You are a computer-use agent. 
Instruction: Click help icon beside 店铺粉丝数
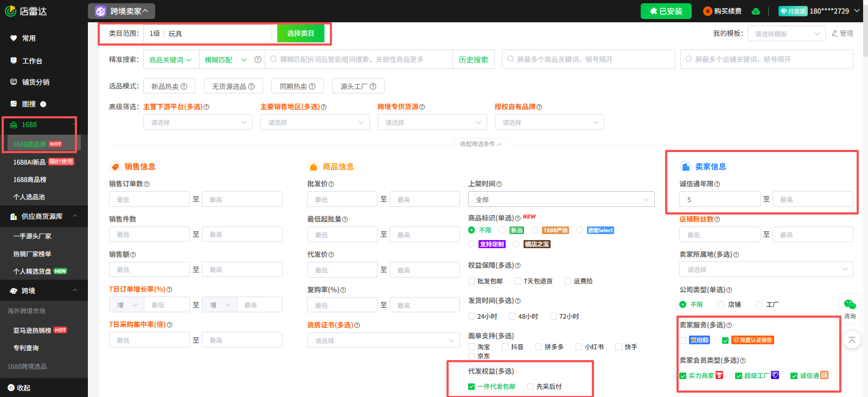coord(717,219)
